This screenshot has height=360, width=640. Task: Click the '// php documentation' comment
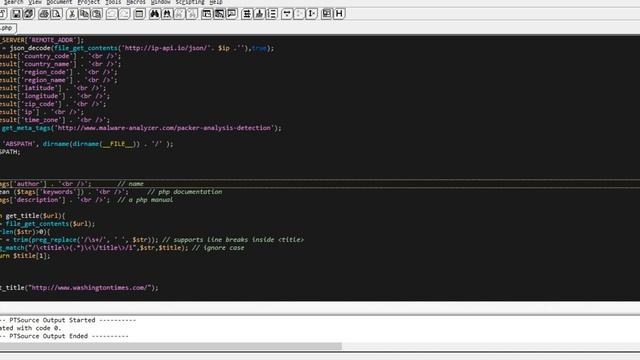pos(184,192)
